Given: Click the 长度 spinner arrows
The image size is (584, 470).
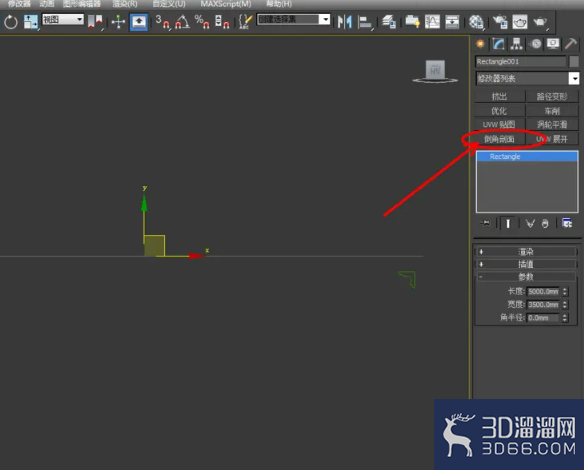Looking at the screenshot, I should point(565,291).
